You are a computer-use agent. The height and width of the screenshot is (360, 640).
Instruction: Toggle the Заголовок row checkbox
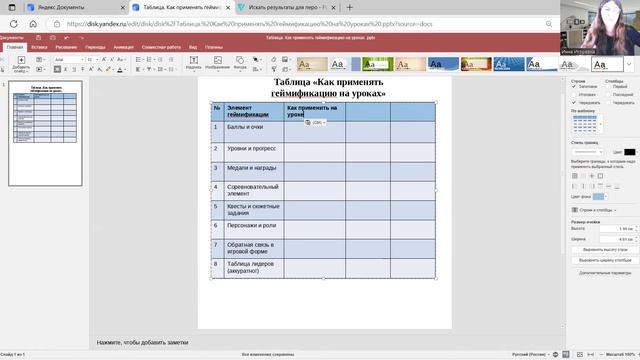(574, 87)
